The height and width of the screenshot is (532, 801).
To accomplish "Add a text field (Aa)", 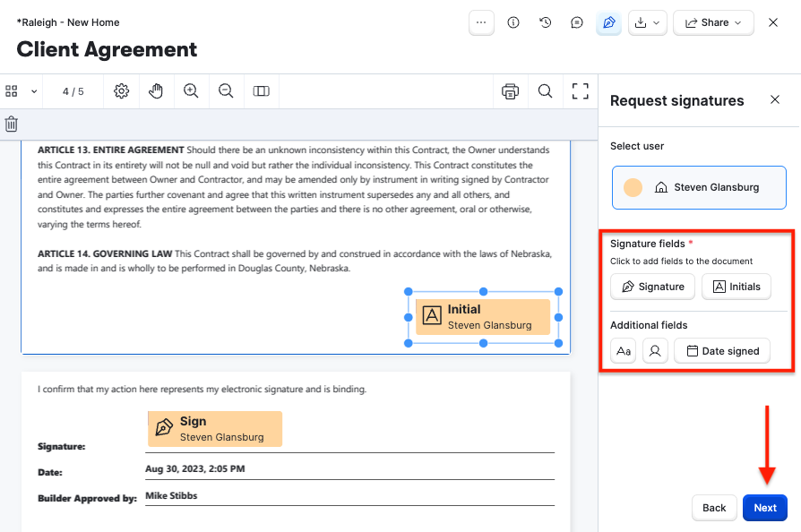I will 624,351.
